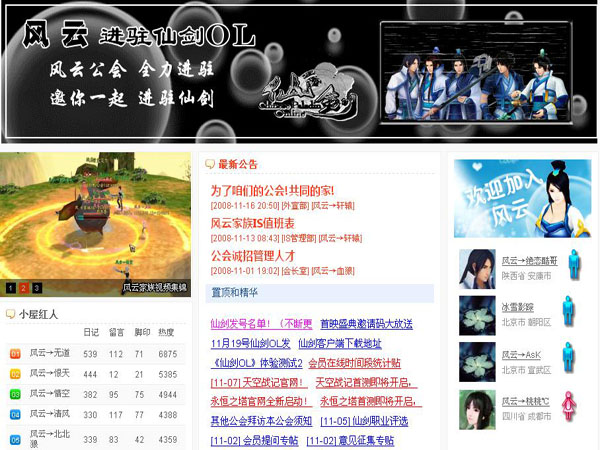Open link 仙剑客户端下载地址

(340, 343)
